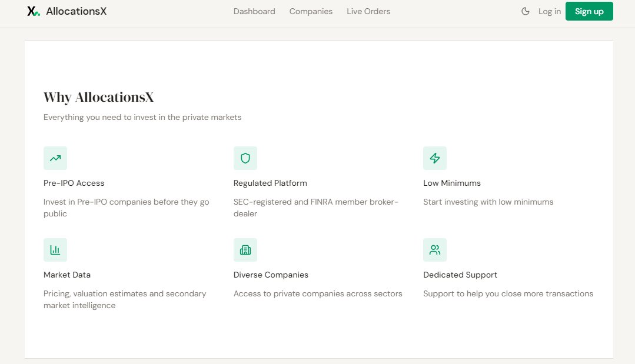Viewport: 635px width, 364px height.
Task: Click the green Sign up button
Action: coord(589,11)
